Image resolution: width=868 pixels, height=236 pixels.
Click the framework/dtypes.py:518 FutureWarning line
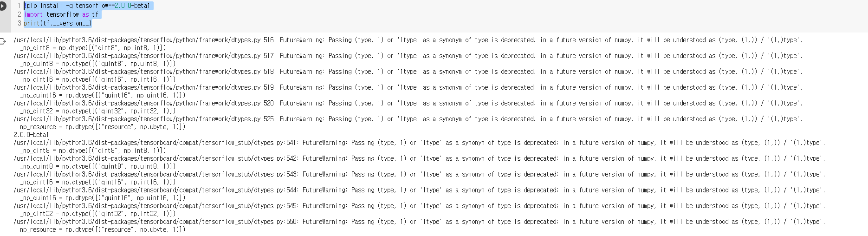click(408, 72)
